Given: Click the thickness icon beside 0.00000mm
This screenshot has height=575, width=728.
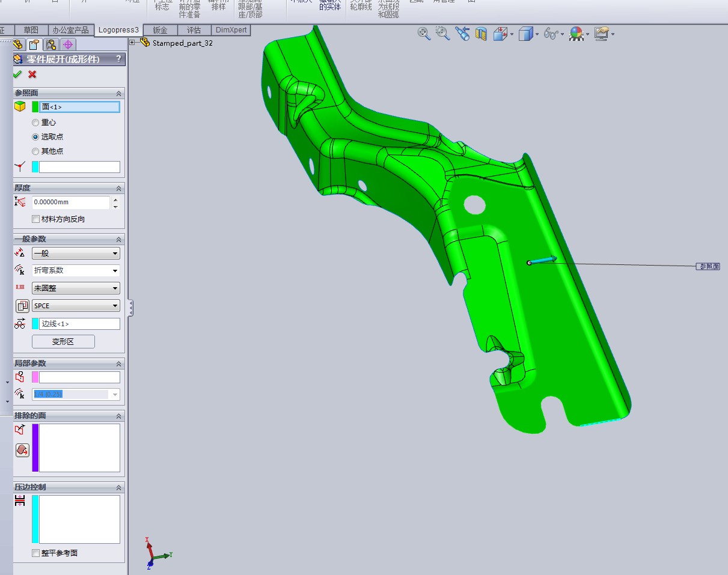Looking at the screenshot, I should [x=20, y=202].
